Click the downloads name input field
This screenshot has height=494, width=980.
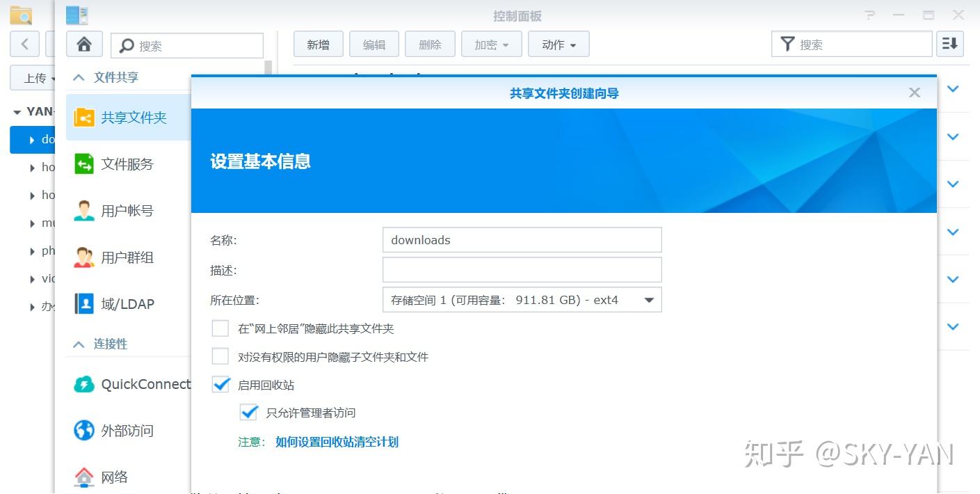[x=522, y=239]
